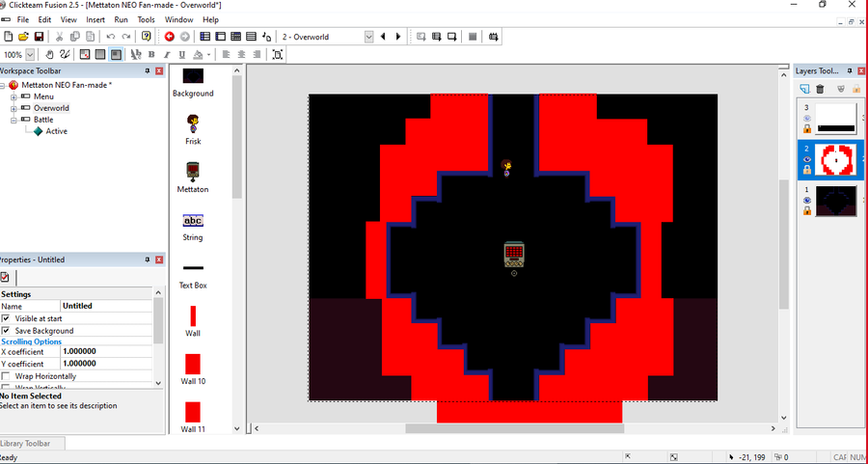Select the Wall 10 object swatch
The image size is (868, 464).
click(193, 365)
